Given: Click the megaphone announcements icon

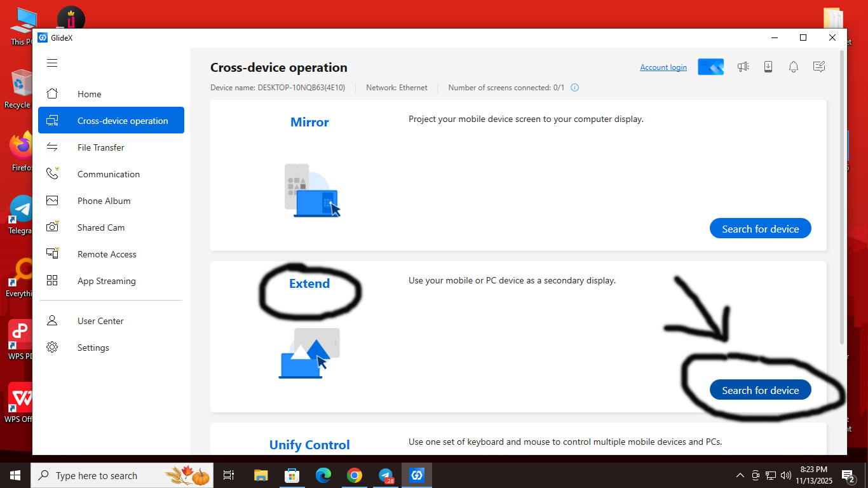Looking at the screenshot, I should pyautogui.click(x=743, y=67).
